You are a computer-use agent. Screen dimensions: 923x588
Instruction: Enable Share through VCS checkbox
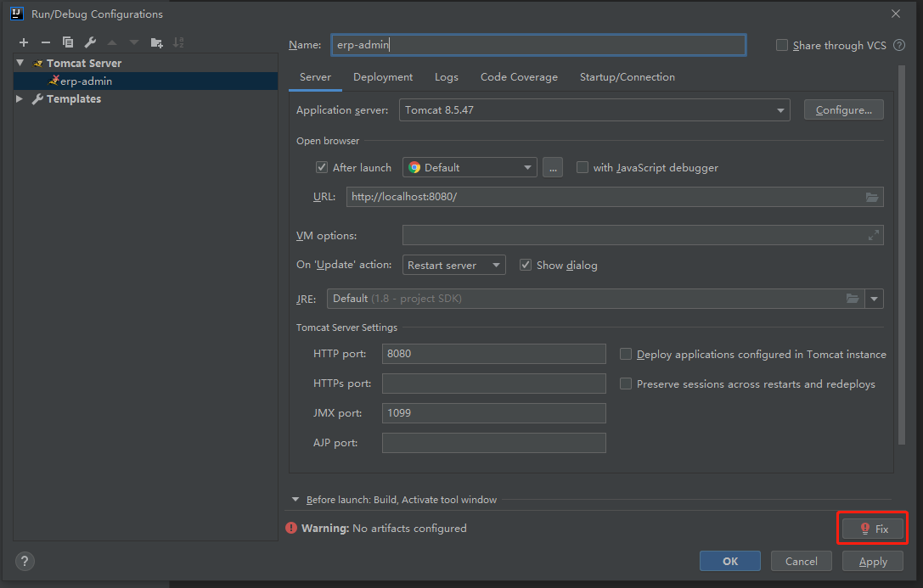point(782,45)
